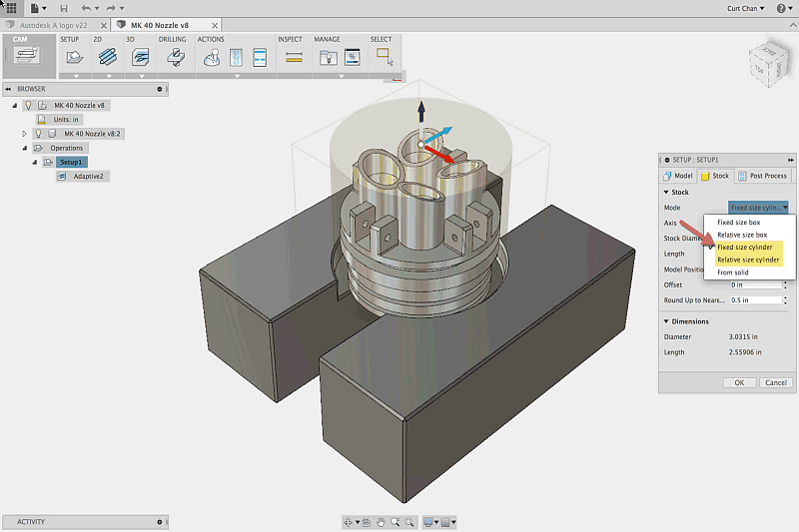This screenshot has height=532, width=799.
Task: Pin the Activity panel dot
Action: [x=160, y=522]
